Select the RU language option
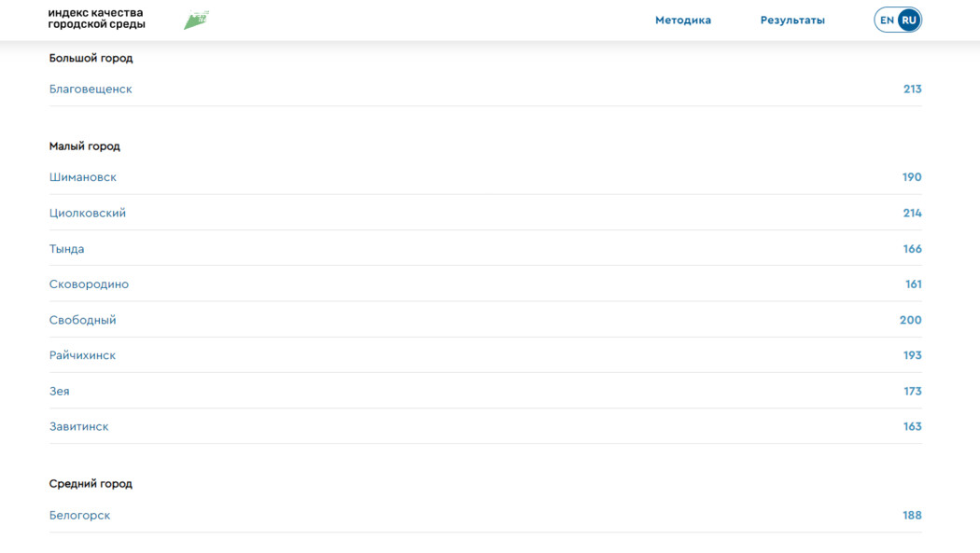The width and height of the screenshot is (980, 553). (908, 20)
